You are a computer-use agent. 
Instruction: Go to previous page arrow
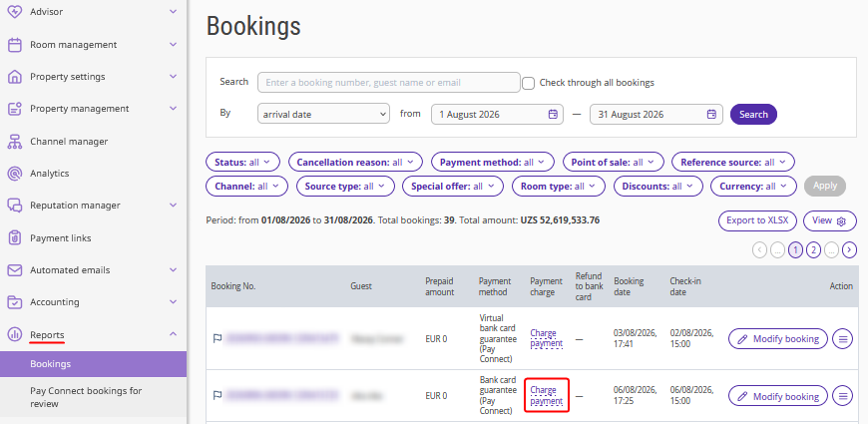pyautogui.click(x=759, y=250)
